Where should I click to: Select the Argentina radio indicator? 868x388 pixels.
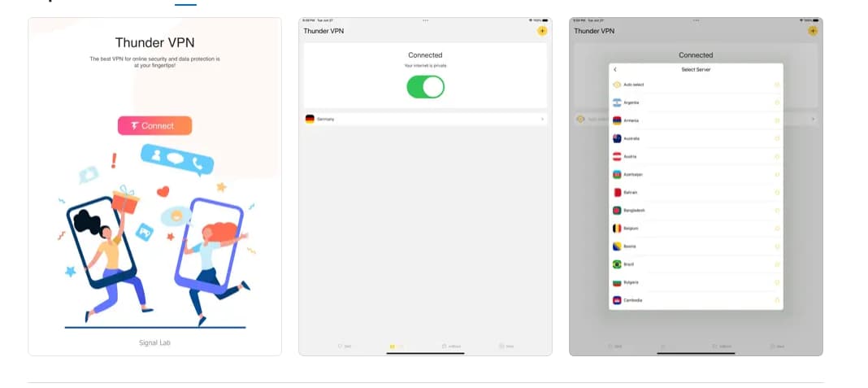pos(777,102)
